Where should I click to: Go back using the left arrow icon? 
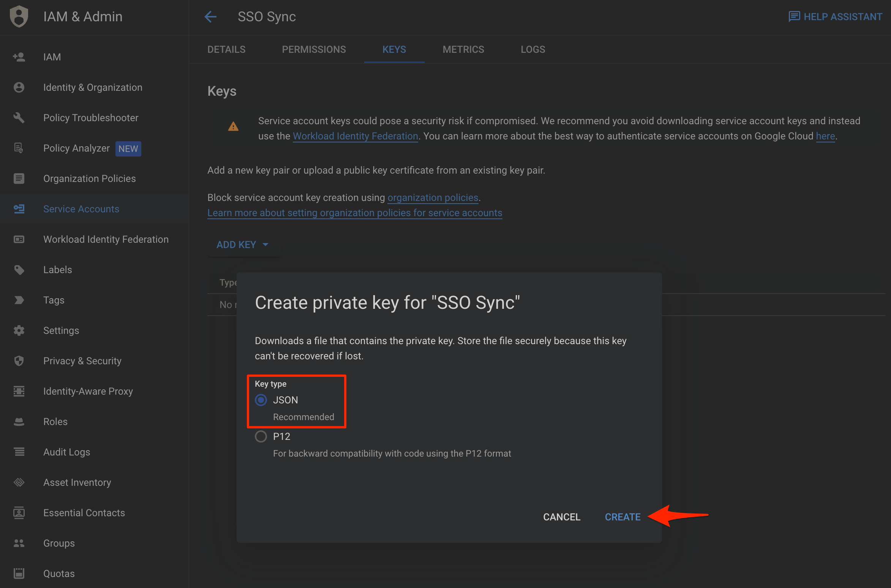click(x=210, y=17)
